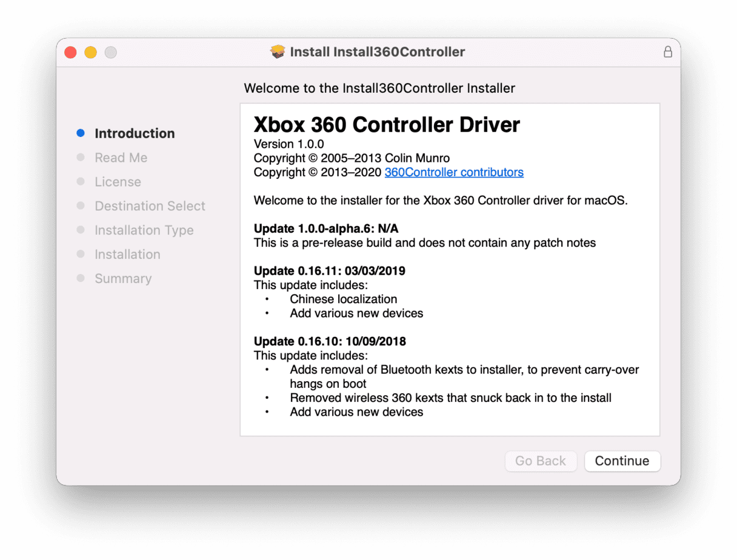The image size is (737, 560).
Task: Click the 'Version 1.0.0' text
Action: pos(288,144)
